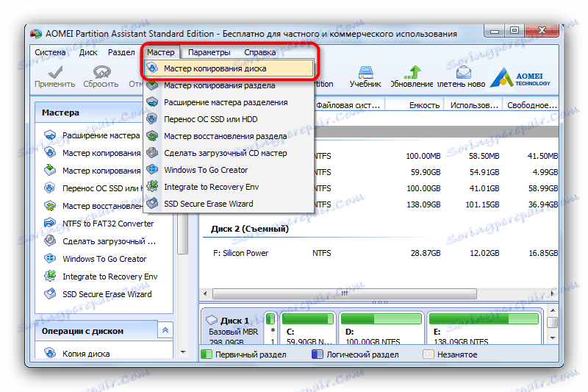
Task: Click partition list scroll left arrow
Action: 205,293
